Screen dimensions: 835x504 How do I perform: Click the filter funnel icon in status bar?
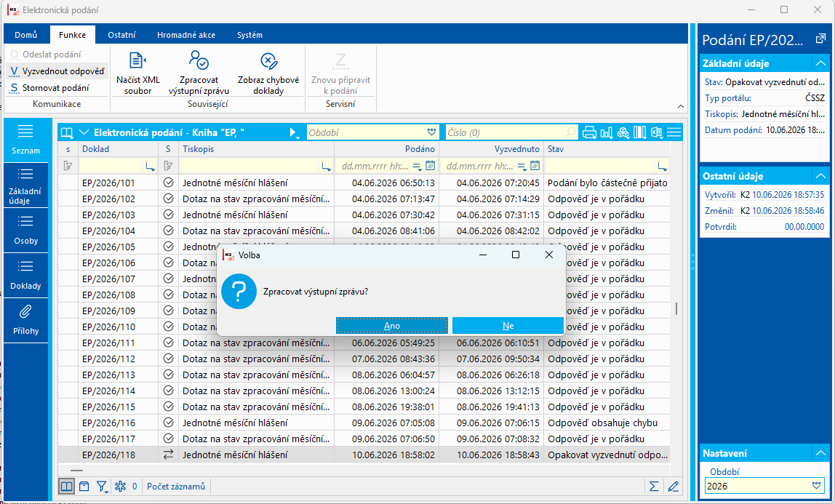[x=101, y=486]
